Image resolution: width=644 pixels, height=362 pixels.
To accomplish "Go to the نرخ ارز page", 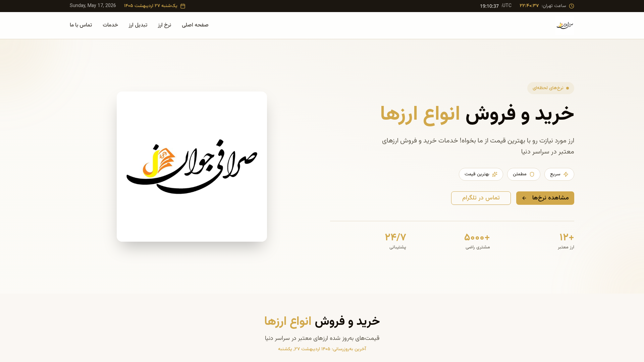I will tap(165, 25).
